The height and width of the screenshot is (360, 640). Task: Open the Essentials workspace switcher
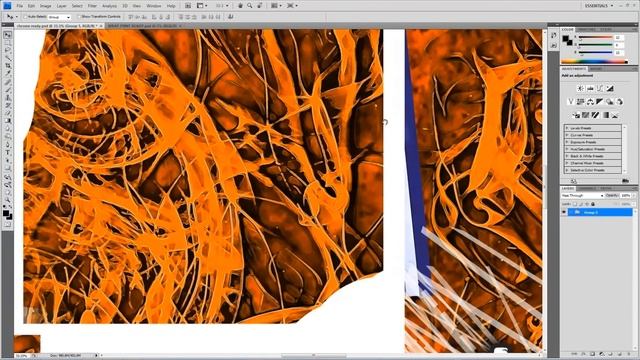599,6
